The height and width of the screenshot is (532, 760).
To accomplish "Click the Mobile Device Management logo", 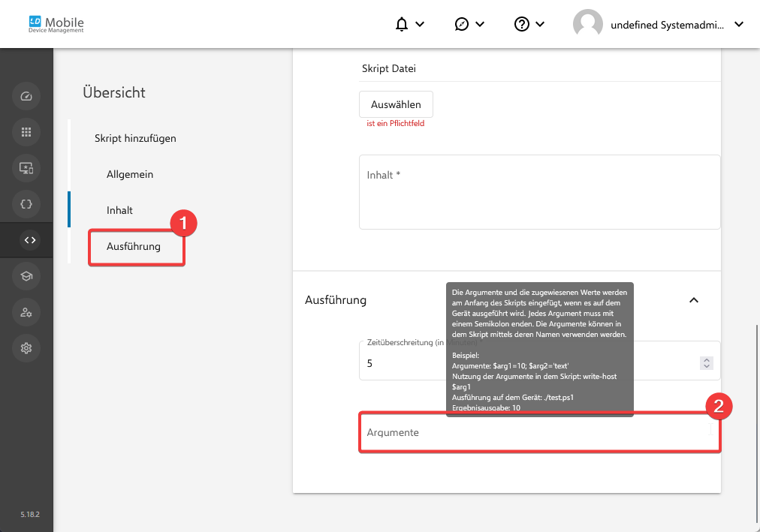I will click(57, 24).
